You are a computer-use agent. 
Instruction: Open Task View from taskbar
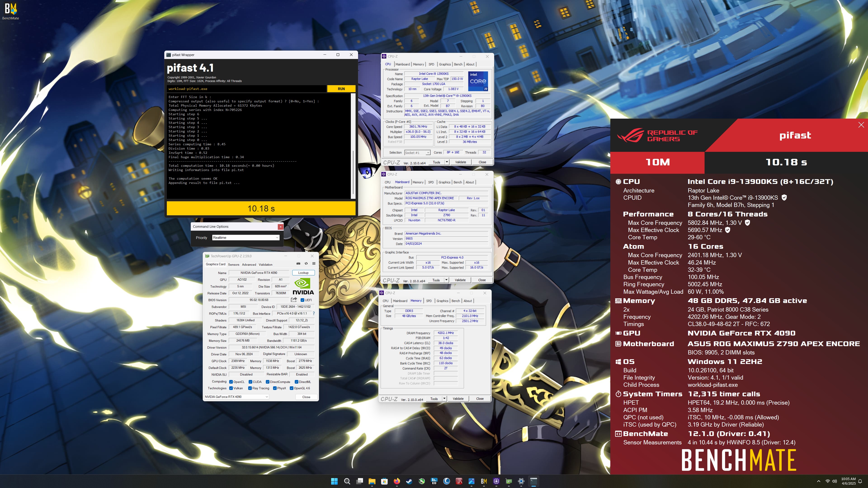pyautogui.click(x=360, y=481)
